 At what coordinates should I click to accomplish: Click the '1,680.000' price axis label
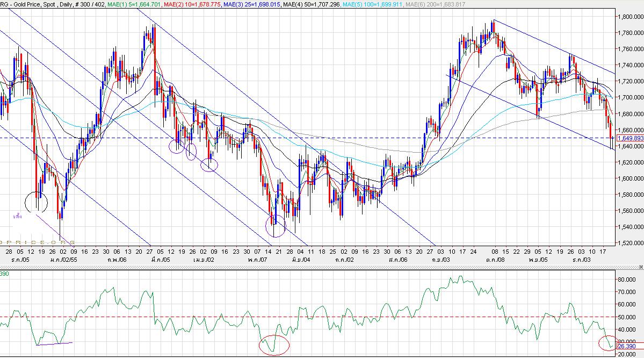[631, 114]
